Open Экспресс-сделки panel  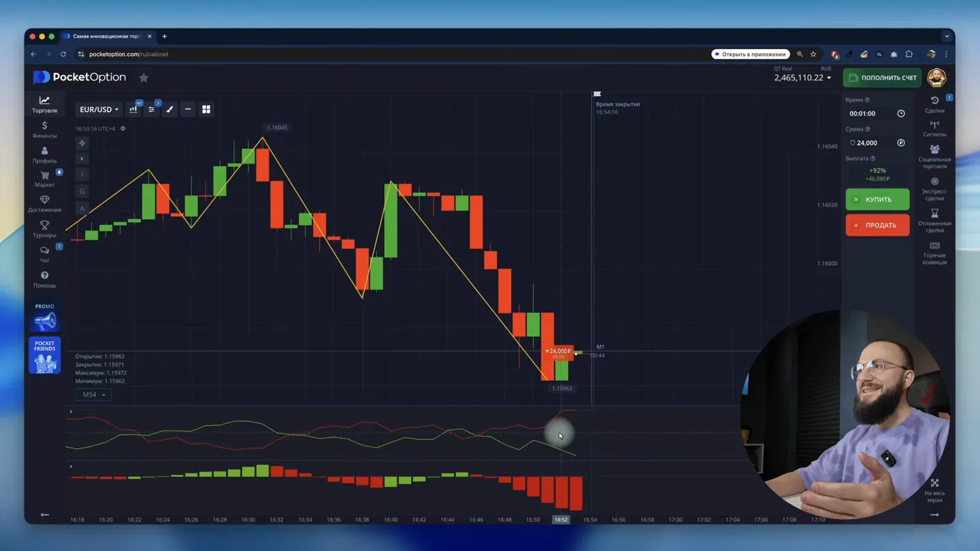tap(935, 189)
